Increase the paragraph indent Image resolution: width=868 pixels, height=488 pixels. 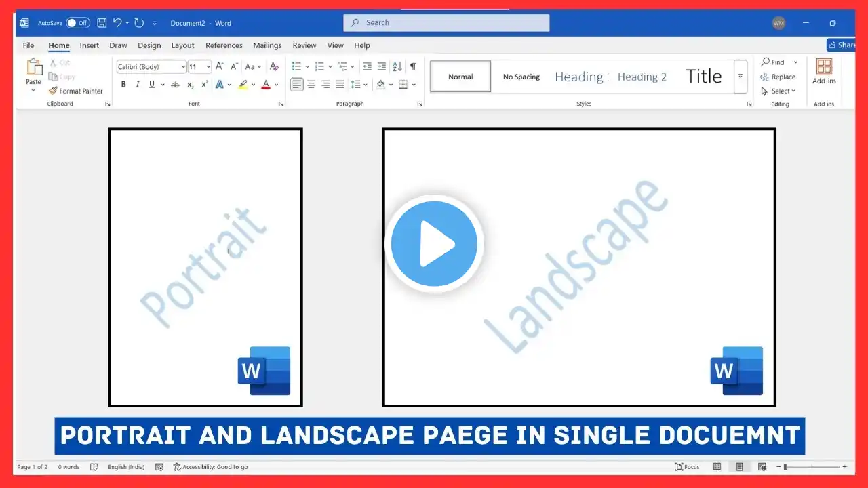pyautogui.click(x=382, y=66)
